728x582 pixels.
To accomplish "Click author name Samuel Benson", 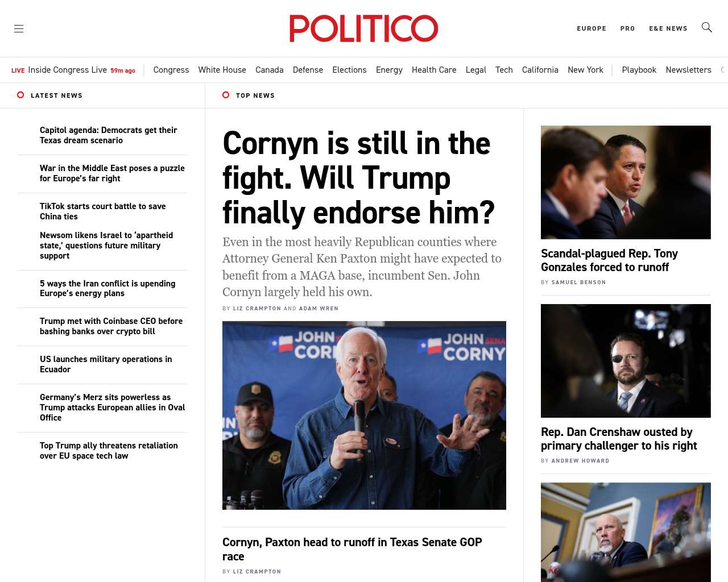I will (x=578, y=282).
